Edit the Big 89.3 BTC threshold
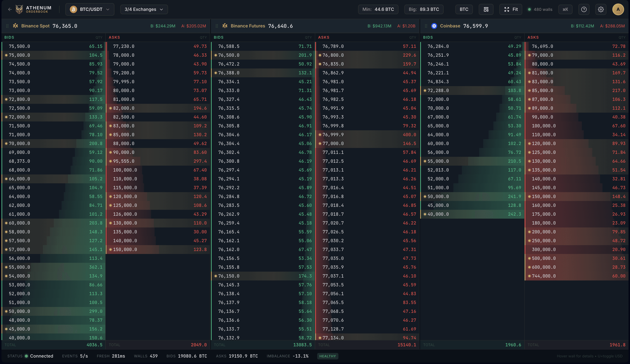This screenshot has height=364, width=630. (424, 9)
